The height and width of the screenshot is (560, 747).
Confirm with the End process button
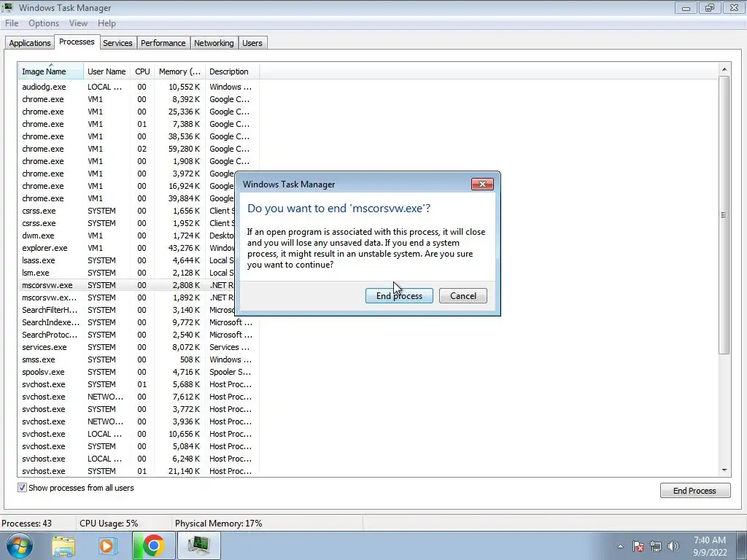tap(399, 296)
